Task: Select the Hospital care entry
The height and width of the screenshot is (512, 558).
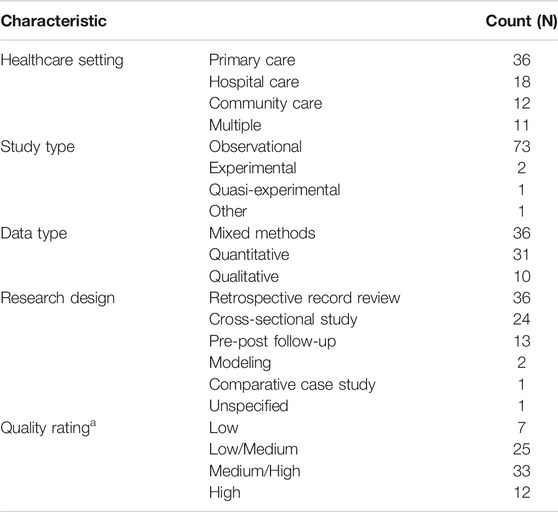Action: tap(254, 82)
